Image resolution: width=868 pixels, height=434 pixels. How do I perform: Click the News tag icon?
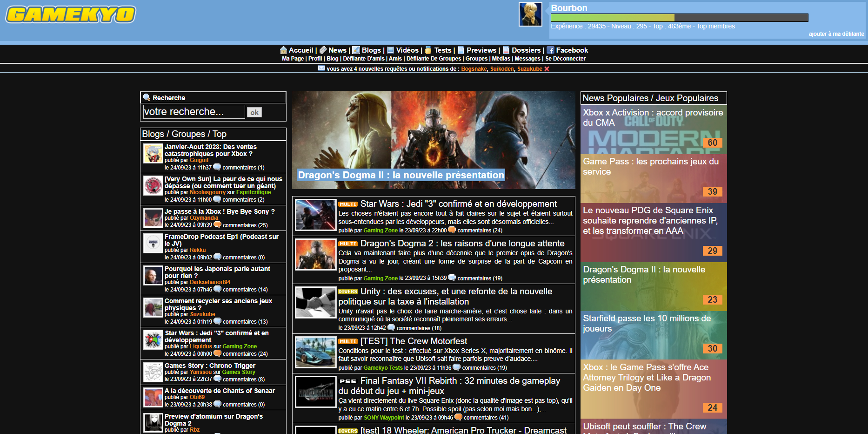pos(323,50)
